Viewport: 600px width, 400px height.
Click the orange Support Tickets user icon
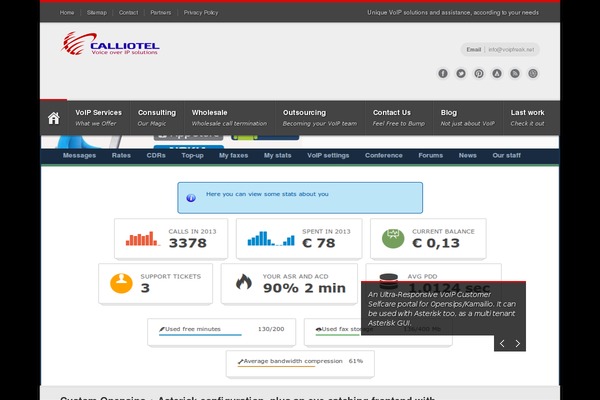coord(121,283)
